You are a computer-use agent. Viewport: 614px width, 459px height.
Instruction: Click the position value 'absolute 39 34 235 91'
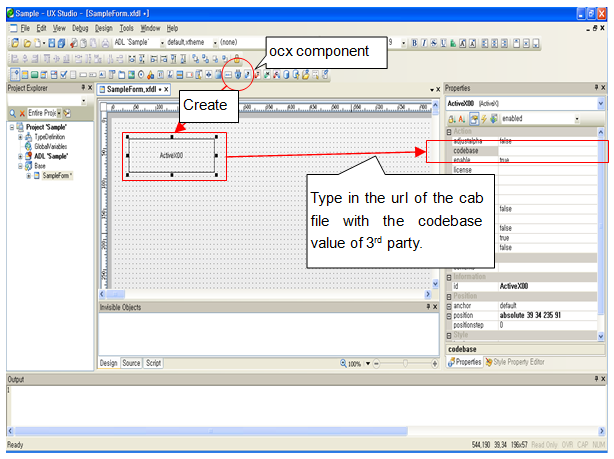530,315
